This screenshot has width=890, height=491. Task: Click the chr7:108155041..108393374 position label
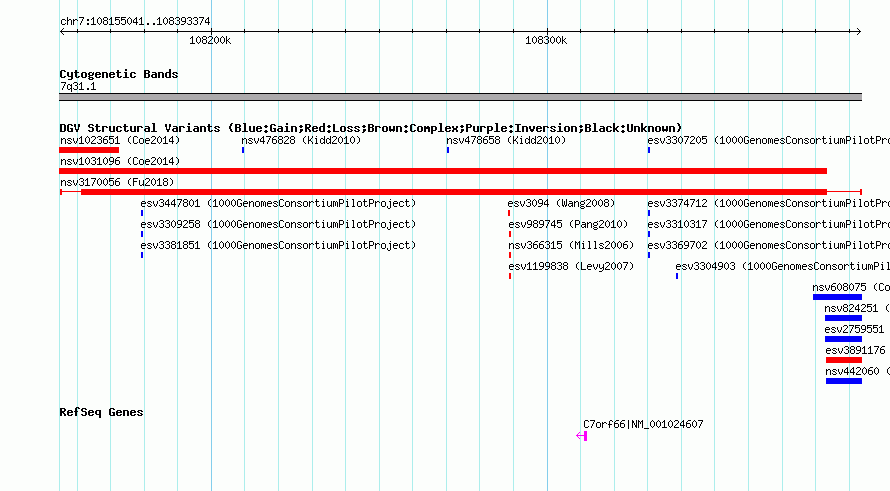(135, 21)
